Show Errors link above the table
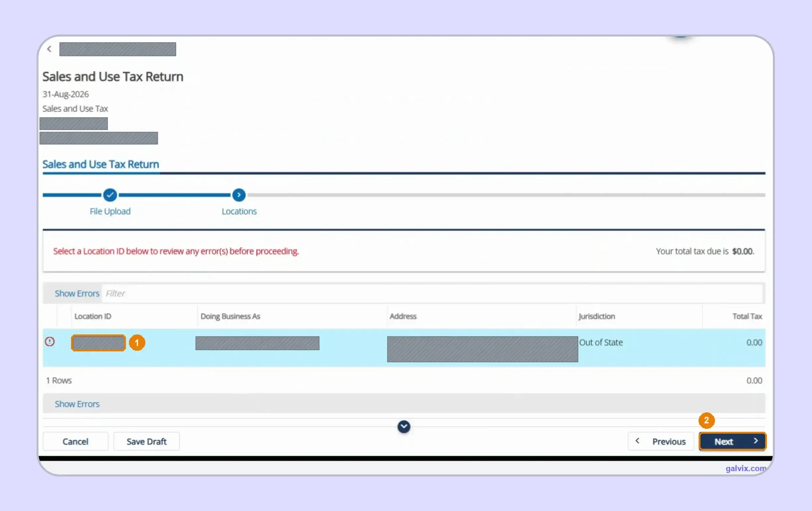 77,293
